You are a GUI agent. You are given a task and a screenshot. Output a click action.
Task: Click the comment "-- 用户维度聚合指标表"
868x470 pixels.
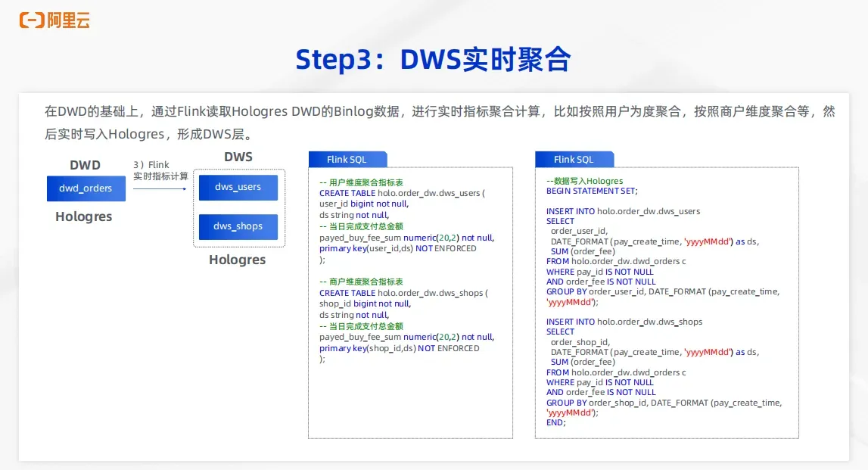click(361, 182)
